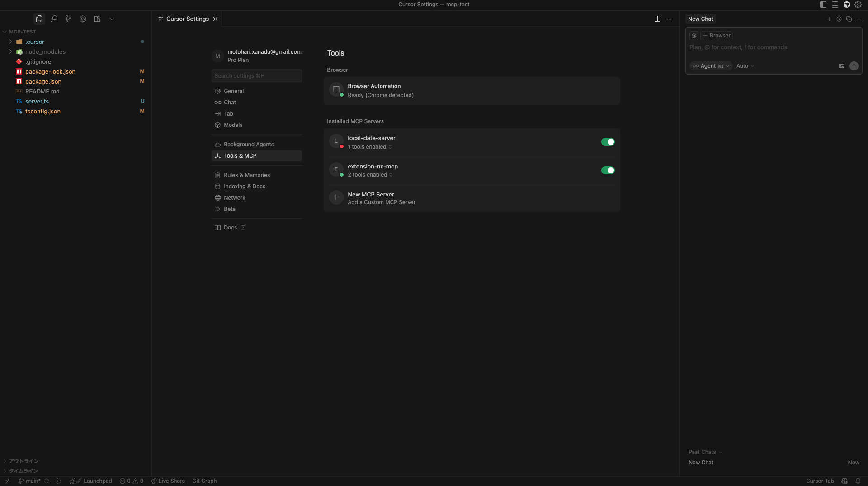The width and height of the screenshot is (868, 486).
Task: Start a new chat with the plus icon
Action: tap(829, 19)
